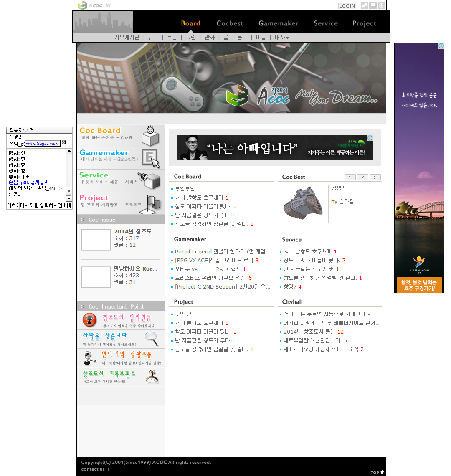Click 'by 슬라정' author text

pyautogui.click(x=342, y=202)
